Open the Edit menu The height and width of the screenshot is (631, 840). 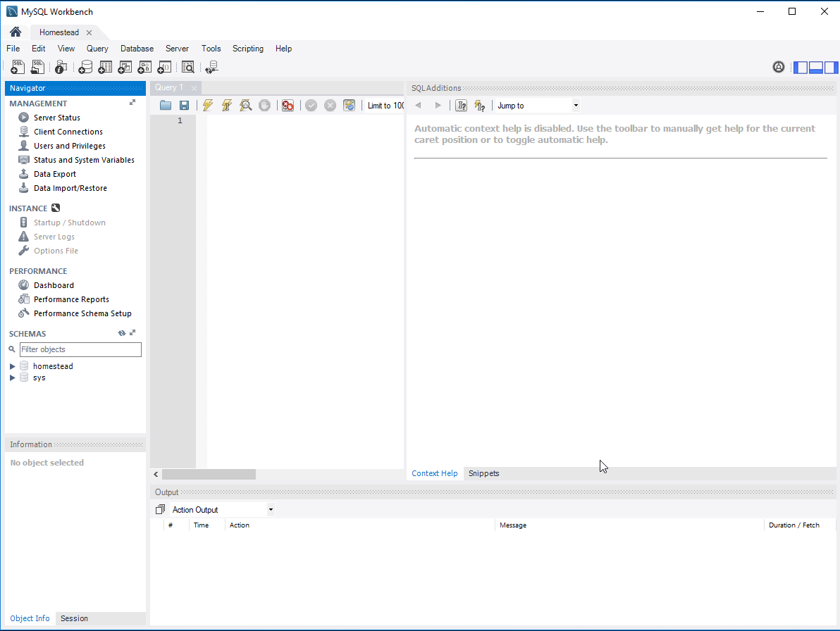(39, 48)
